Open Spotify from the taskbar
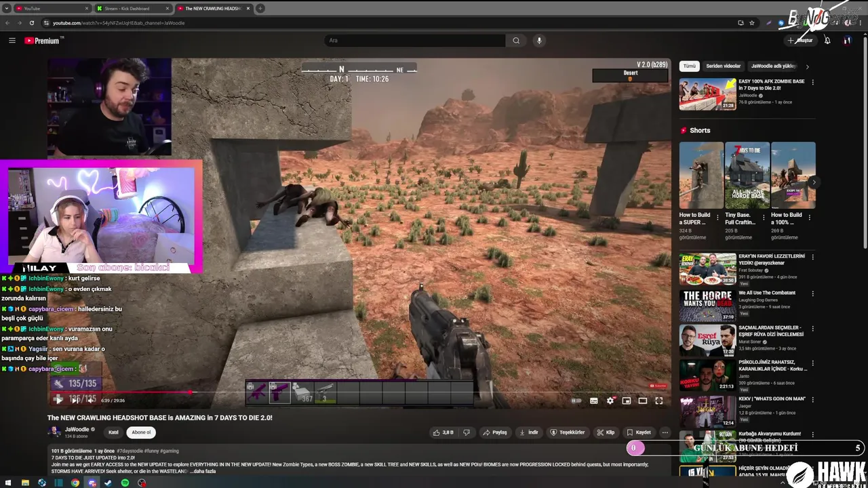Viewport: 868px width, 488px height. (125, 483)
